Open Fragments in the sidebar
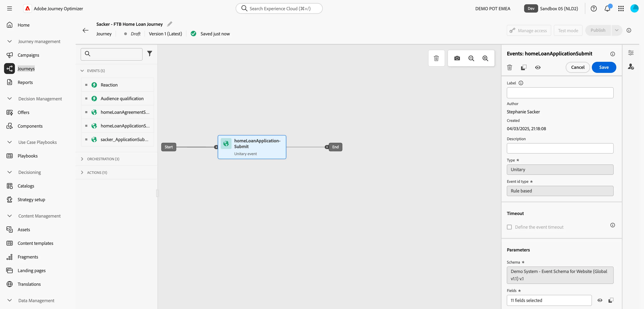The height and width of the screenshot is (309, 644). click(28, 257)
